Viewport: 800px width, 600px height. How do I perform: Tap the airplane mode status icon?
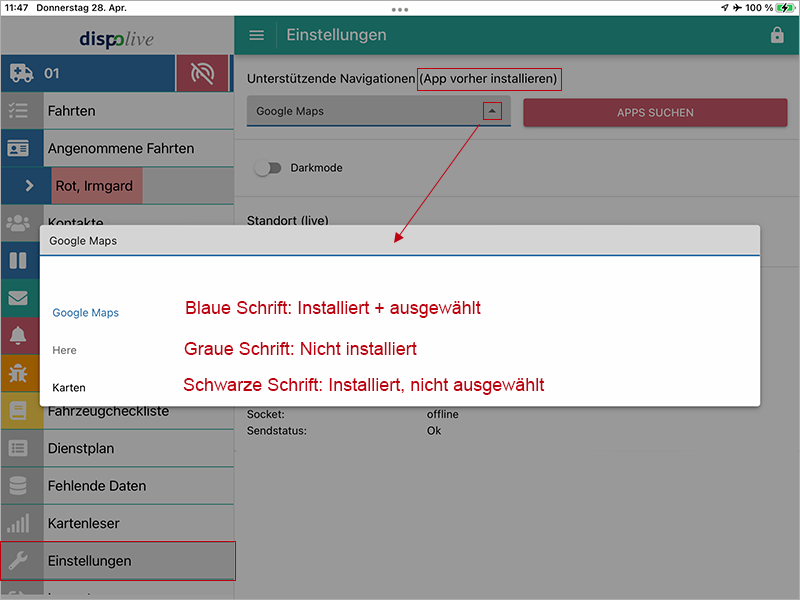pos(737,8)
